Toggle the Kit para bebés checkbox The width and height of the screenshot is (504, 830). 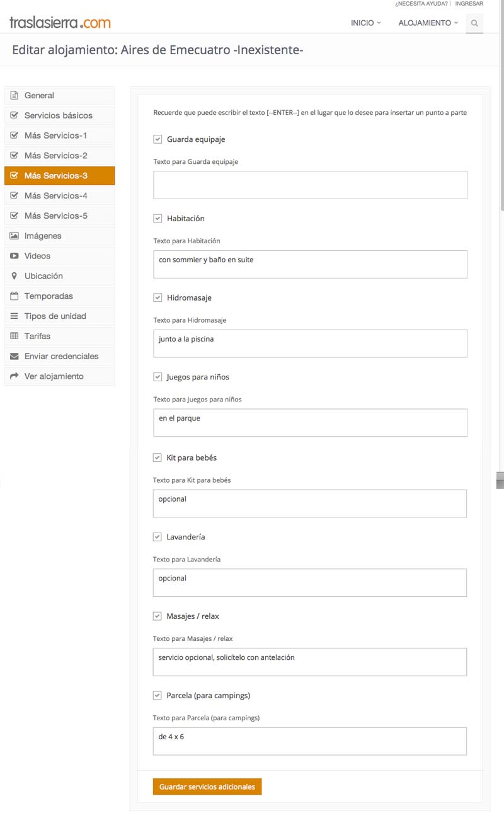click(x=157, y=458)
